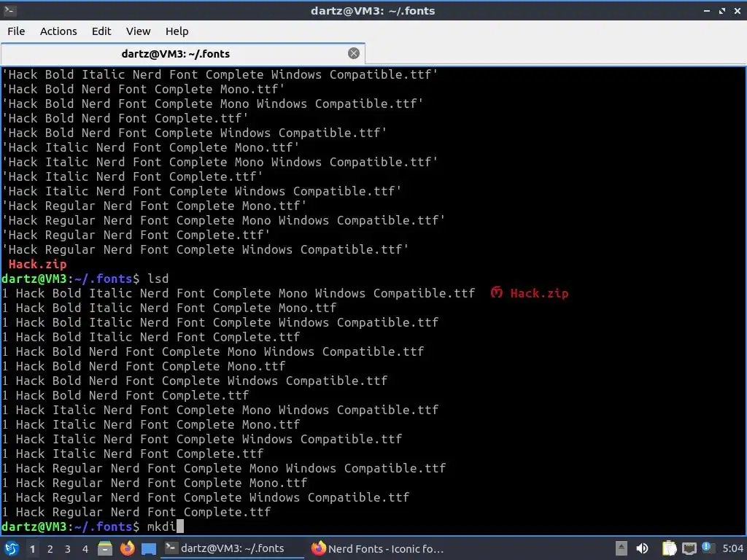Switch to workspace 4
This screenshot has height=560, width=747.
[x=85, y=549]
